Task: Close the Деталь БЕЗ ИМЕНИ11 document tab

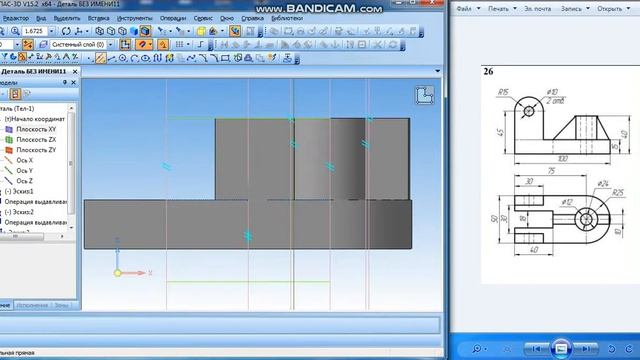Action: [x=75, y=71]
